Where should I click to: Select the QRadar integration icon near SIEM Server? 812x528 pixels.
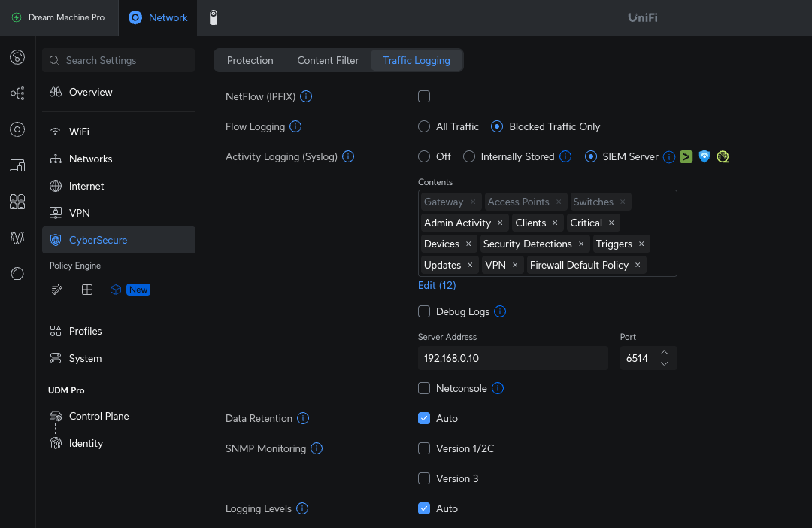pos(723,156)
